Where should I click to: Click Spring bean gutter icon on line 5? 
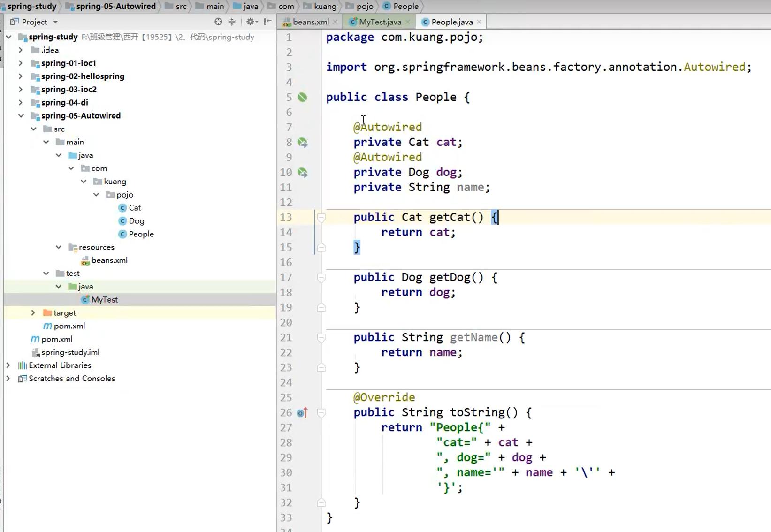303,97
